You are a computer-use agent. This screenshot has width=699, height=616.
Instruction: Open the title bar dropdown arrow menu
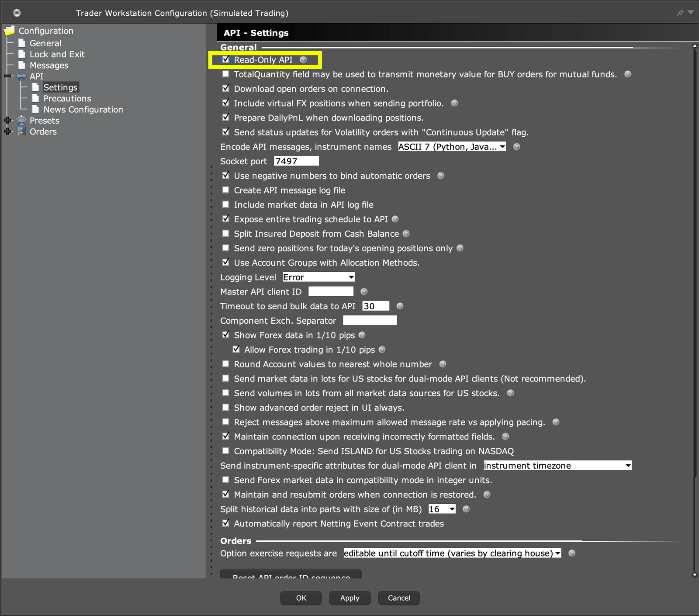(691, 13)
